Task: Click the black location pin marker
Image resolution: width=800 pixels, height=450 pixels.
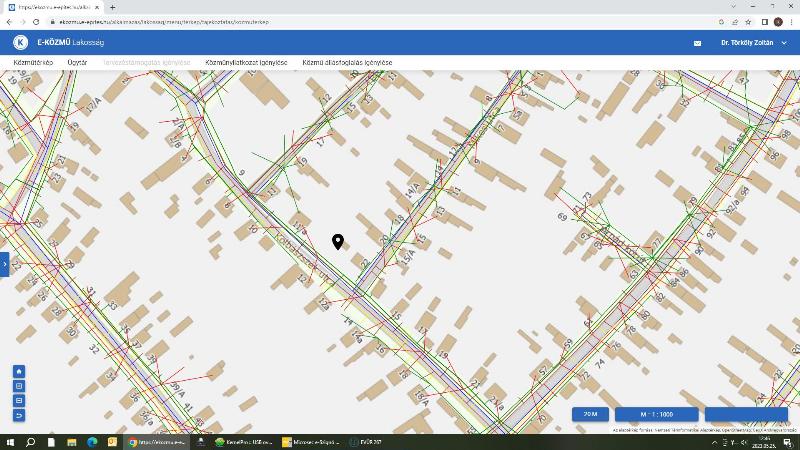Action: [x=338, y=242]
